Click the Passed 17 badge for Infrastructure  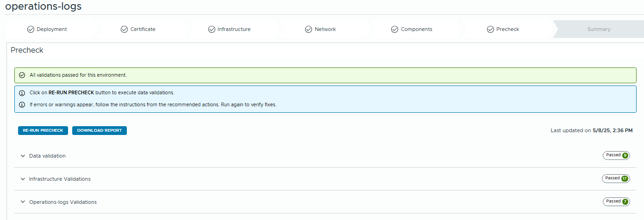point(615,178)
